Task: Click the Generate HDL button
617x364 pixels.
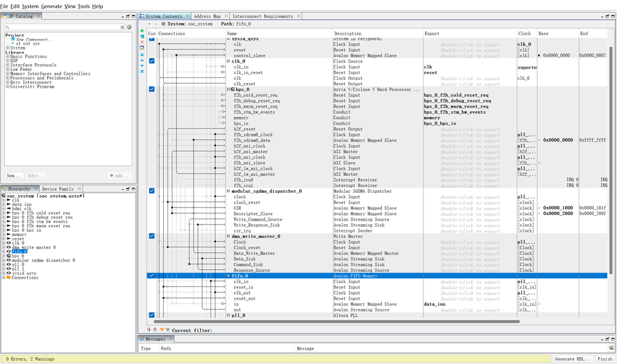Action: pyautogui.click(x=572, y=359)
